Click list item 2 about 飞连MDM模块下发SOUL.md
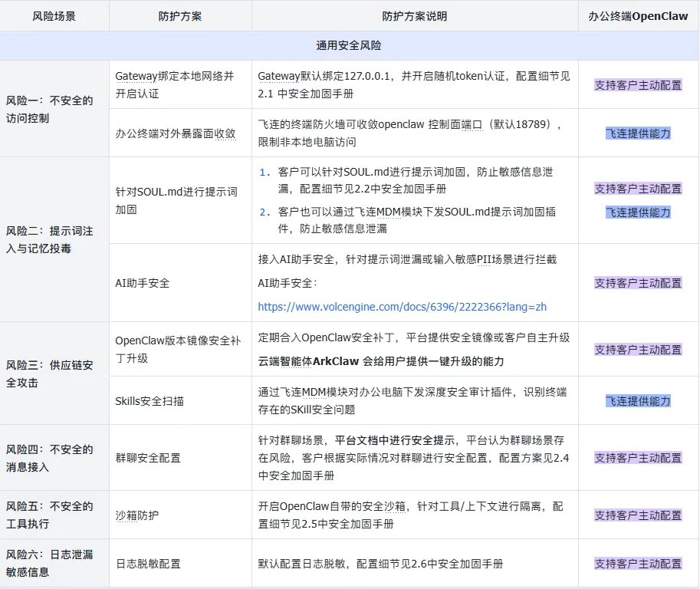Viewport: 700px width, 589px height. pos(408,220)
